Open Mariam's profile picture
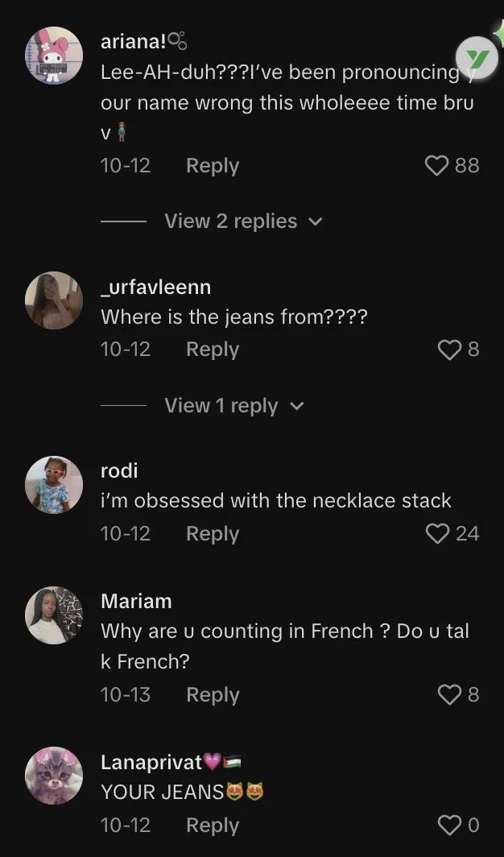The height and width of the screenshot is (857, 504). (54, 615)
